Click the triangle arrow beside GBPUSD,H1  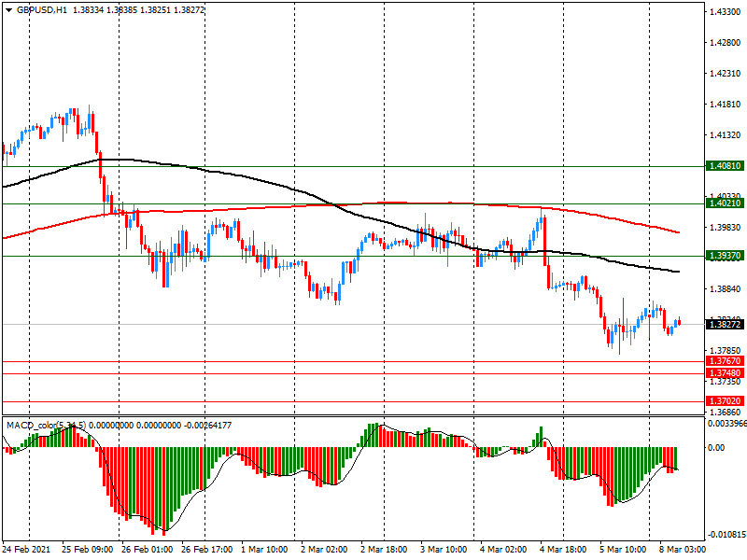click(x=8, y=9)
